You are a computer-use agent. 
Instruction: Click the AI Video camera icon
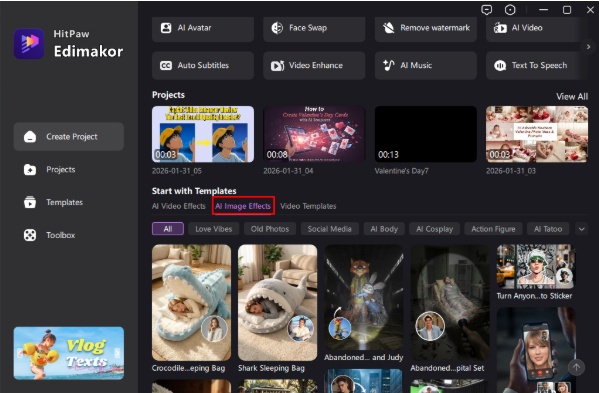pos(500,28)
